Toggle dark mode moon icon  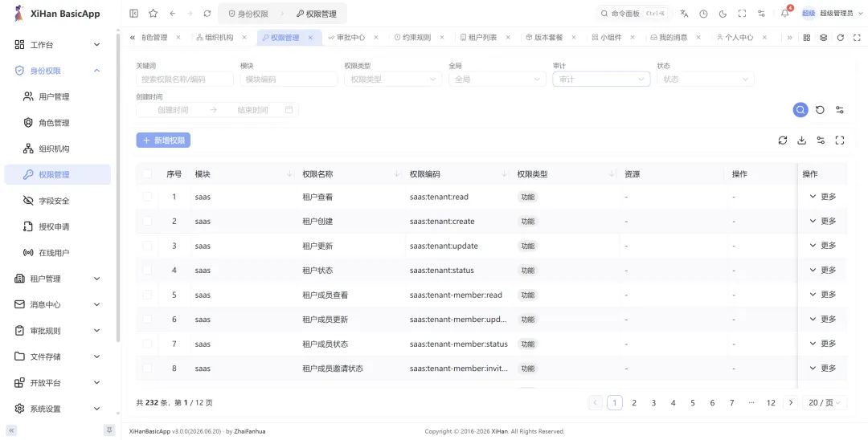723,14
